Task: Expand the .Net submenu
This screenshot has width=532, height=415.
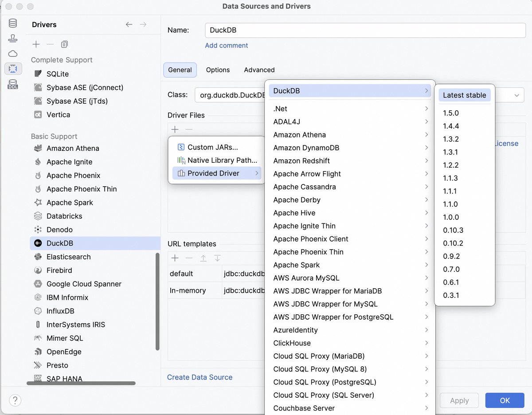Action: point(350,109)
